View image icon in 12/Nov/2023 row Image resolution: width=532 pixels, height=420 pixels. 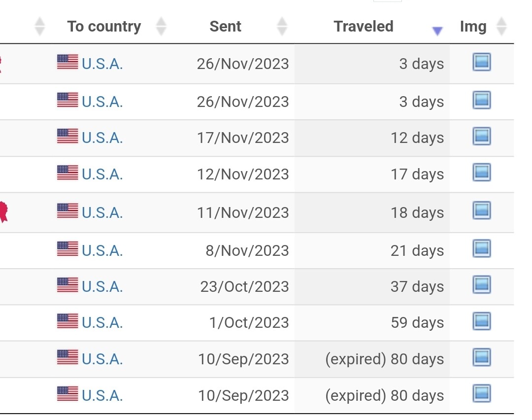pos(481,172)
